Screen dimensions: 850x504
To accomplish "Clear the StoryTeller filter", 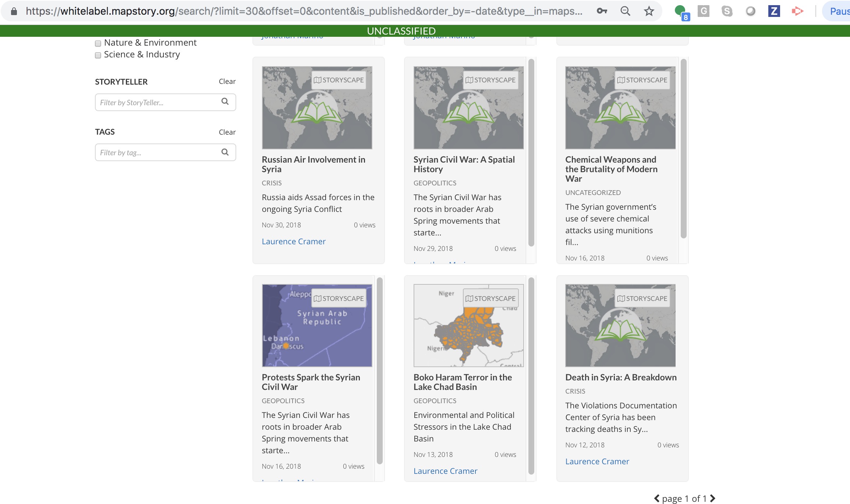I will [x=227, y=81].
